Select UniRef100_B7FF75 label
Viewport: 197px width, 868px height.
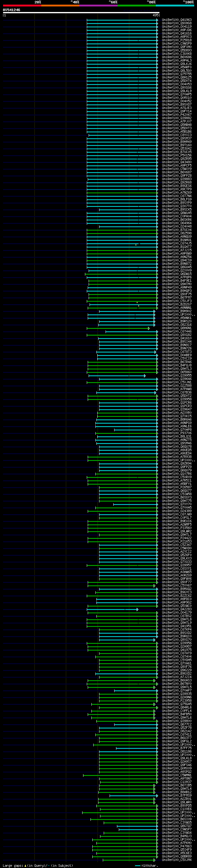tap(177, 748)
